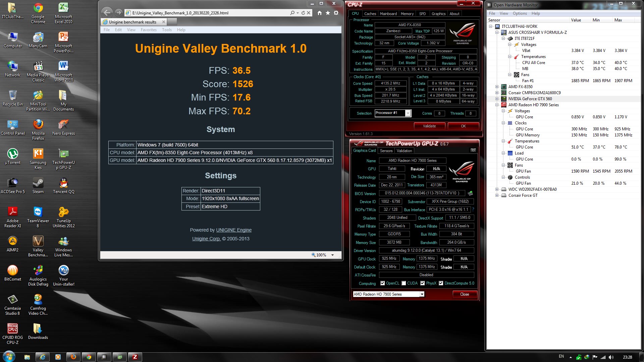Toggle the OpenCL checkbox
644x362 pixels.
pyautogui.click(x=382, y=283)
